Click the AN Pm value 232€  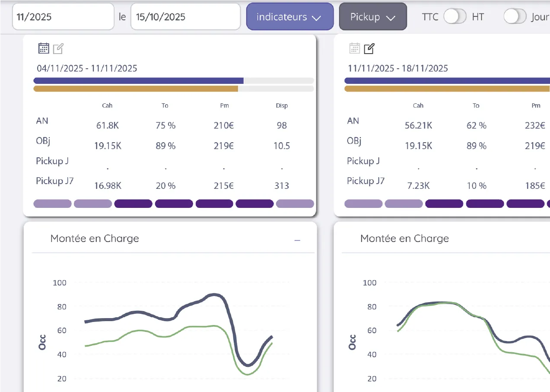[536, 126]
